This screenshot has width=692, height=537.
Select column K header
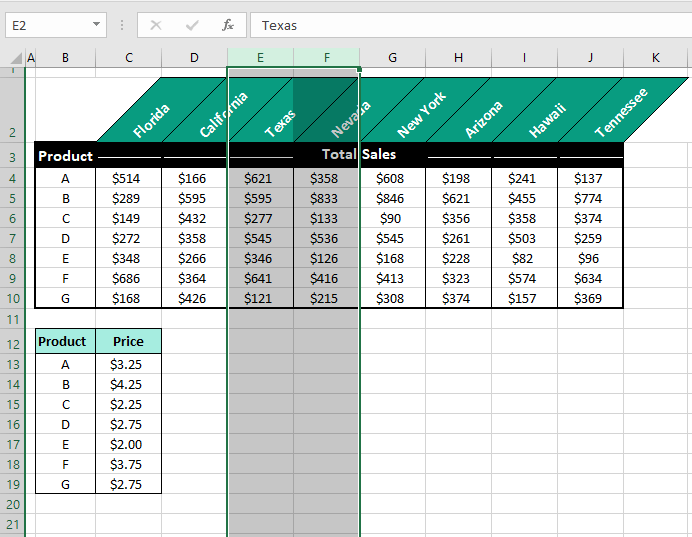(656, 58)
